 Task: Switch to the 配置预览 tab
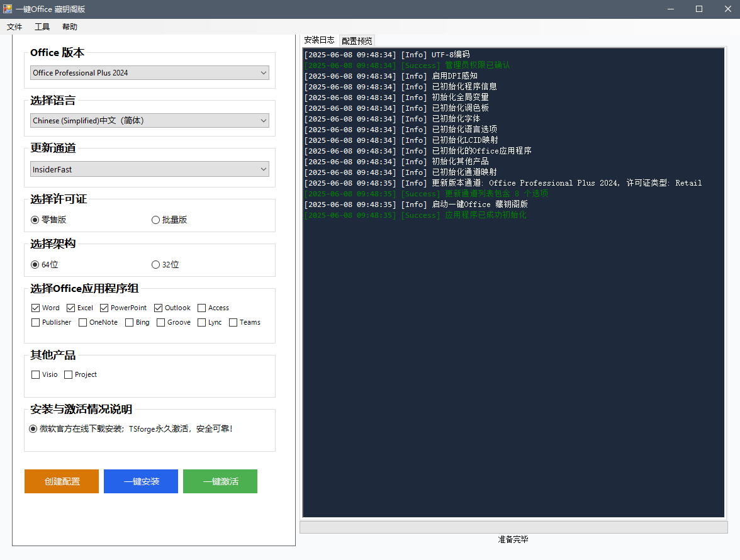coord(357,41)
